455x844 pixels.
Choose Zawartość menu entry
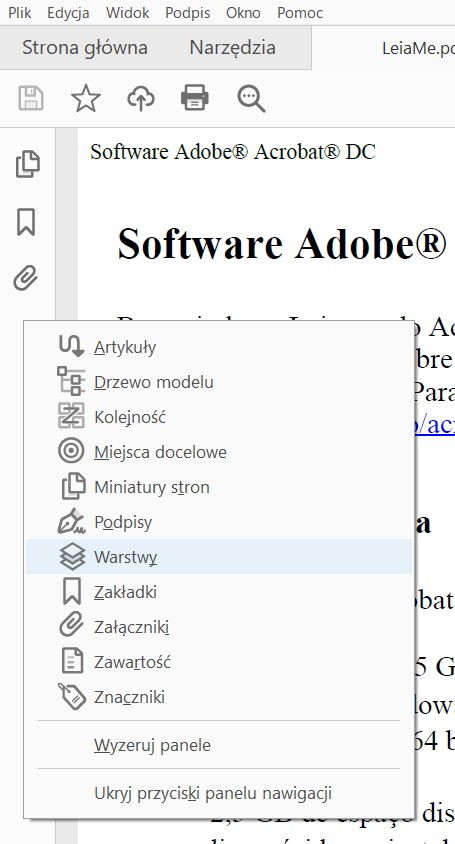219,662
